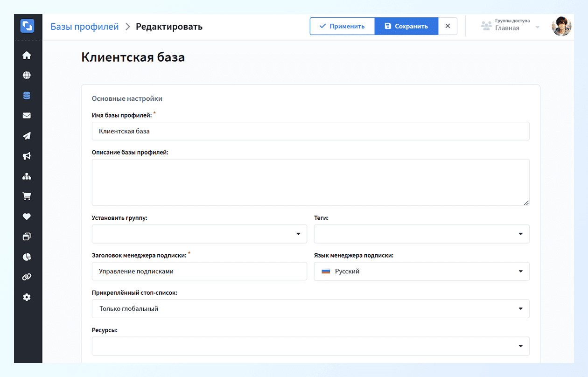The height and width of the screenshot is (377, 588).
Task: Open the gear settings icon
Action: (27, 297)
